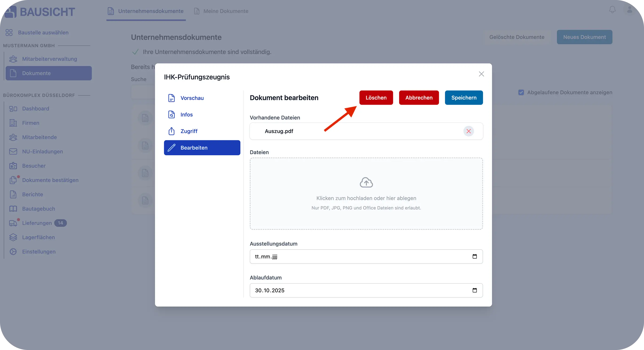The image size is (644, 350).
Task: Open the Besucher page
Action: tap(48, 166)
